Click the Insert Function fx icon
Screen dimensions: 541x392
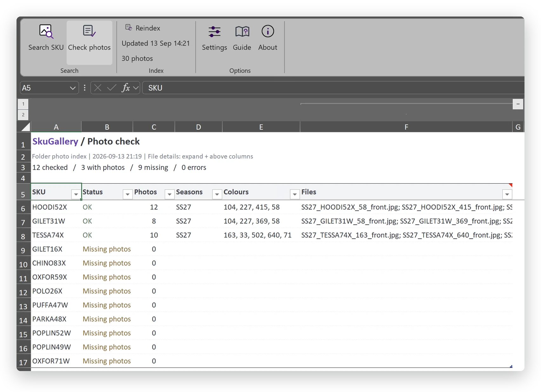(x=126, y=88)
